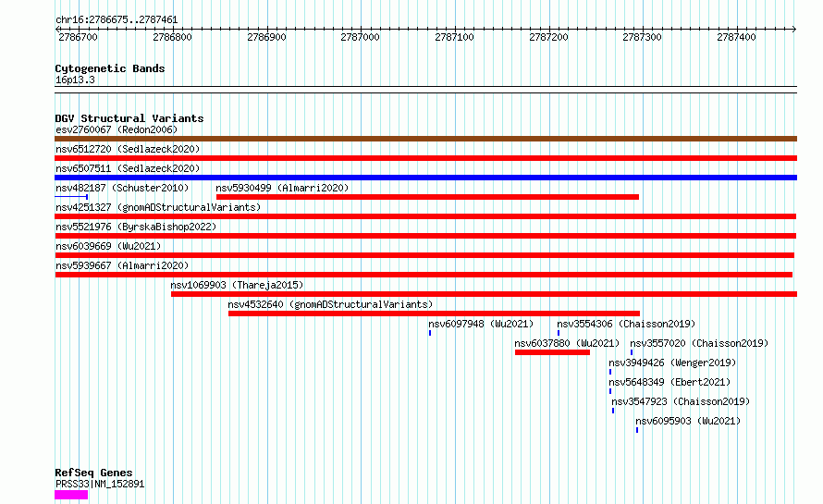Viewport: 823px width, 504px height.
Task: Select the blue nsv5648349 variant marker
Action: [x=610, y=391]
